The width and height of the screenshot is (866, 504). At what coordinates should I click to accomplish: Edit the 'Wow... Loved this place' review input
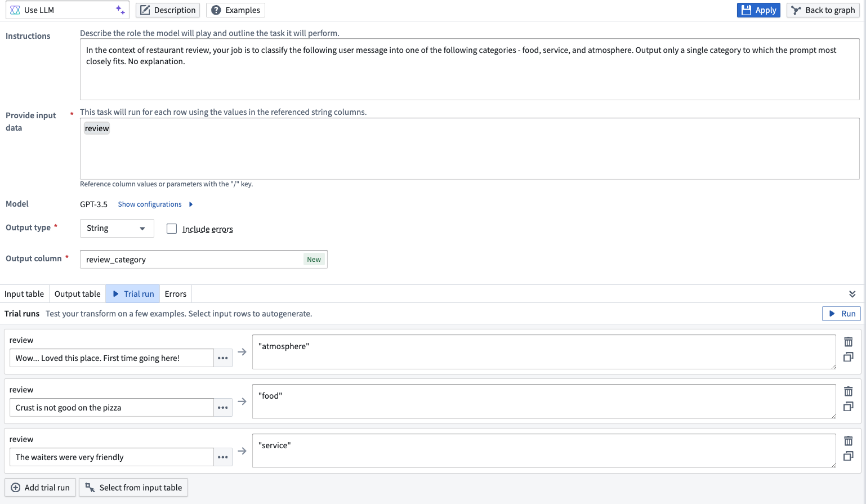point(111,358)
